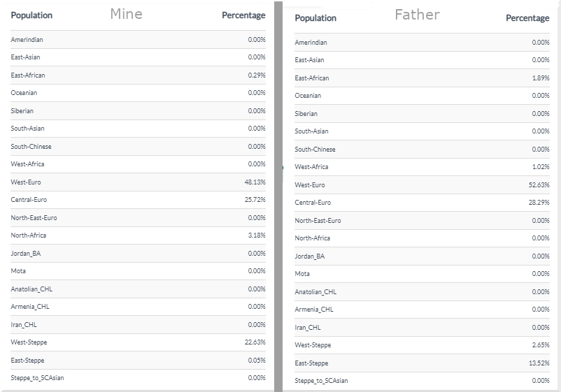Screen dimensions: 561x392
Task: Click the "Mine" label above left table
Action: click(x=127, y=13)
